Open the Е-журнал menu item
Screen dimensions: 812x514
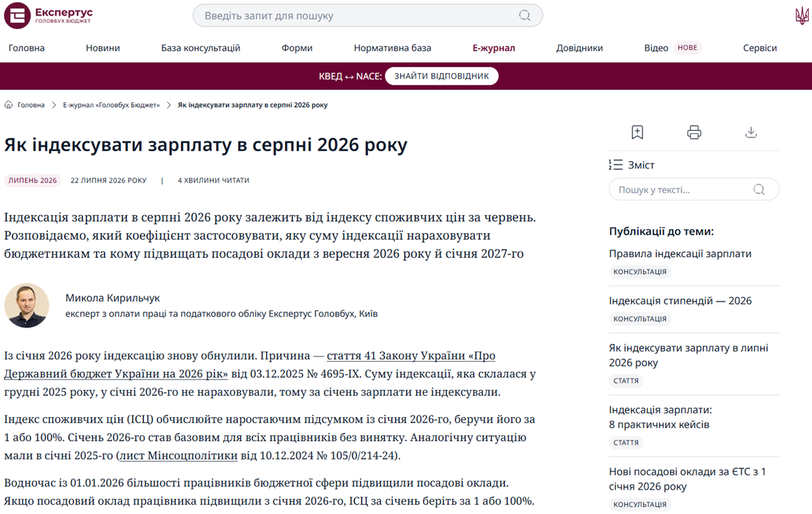pos(494,48)
